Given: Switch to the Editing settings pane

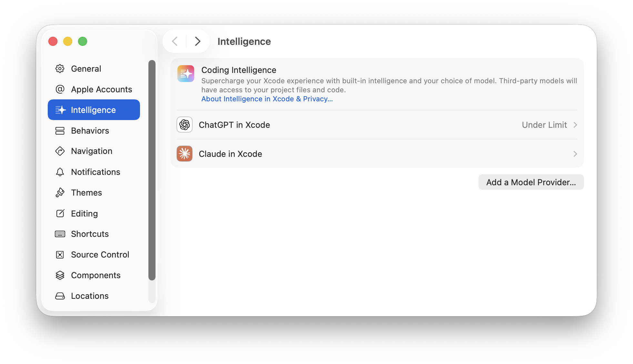Looking at the screenshot, I should click(84, 214).
